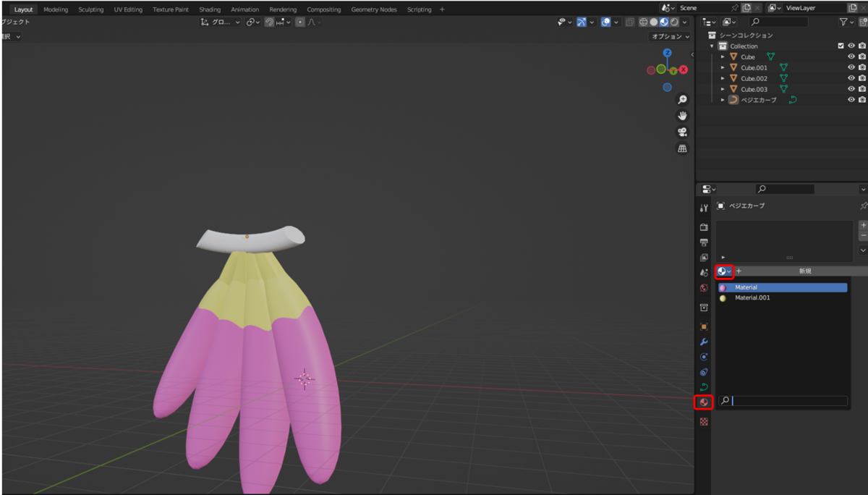Click the viewport zoom magnifier icon
This screenshot has height=495, width=868.
pos(682,100)
